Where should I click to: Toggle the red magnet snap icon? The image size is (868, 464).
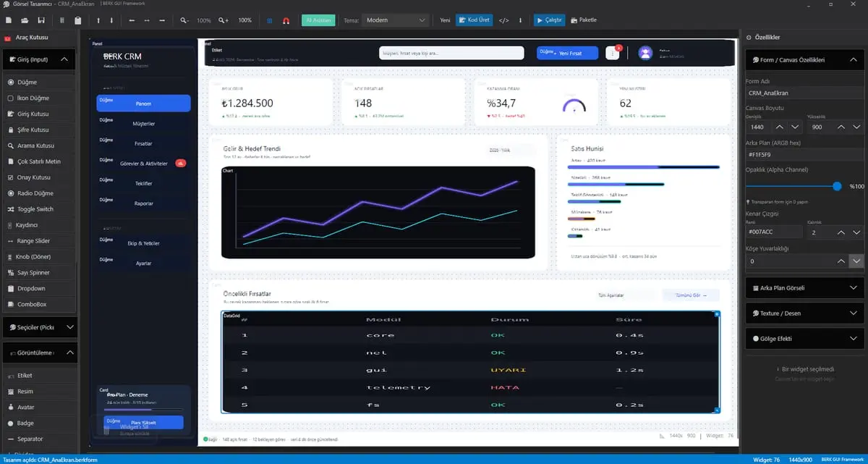coord(286,20)
